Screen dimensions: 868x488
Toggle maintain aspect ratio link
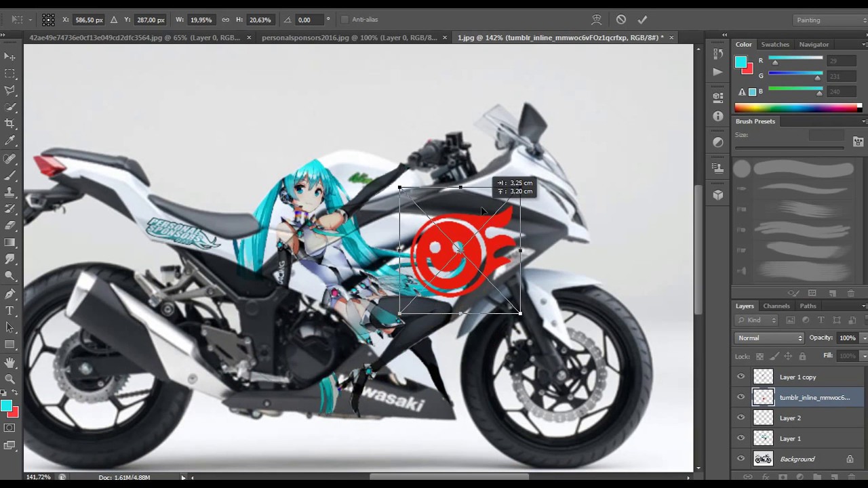click(225, 20)
